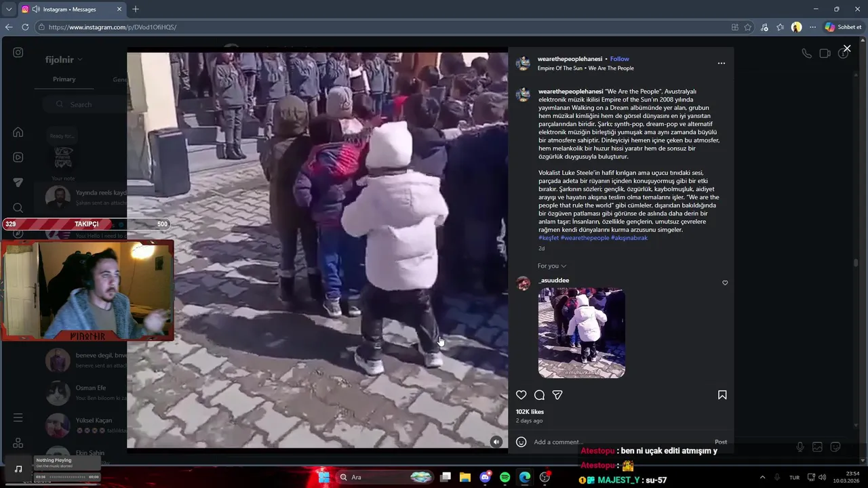The image size is (868, 488).
Task: Open Messages from the Instagram sidebar
Action: (x=18, y=182)
